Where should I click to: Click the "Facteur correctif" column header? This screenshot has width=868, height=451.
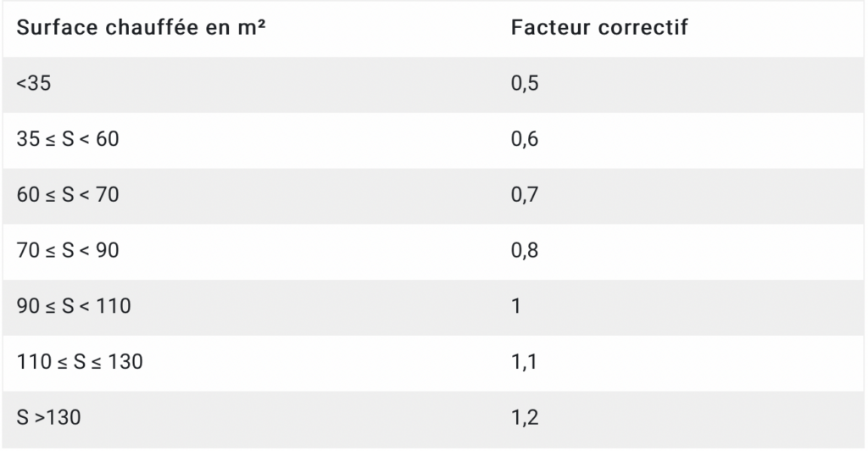[x=599, y=28]
